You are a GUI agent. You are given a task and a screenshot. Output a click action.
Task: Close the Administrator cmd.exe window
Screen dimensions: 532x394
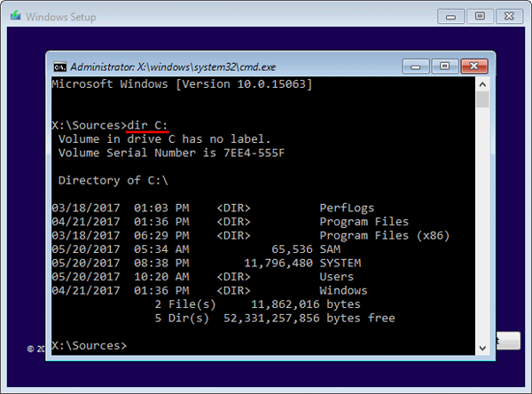coord(473,67)
